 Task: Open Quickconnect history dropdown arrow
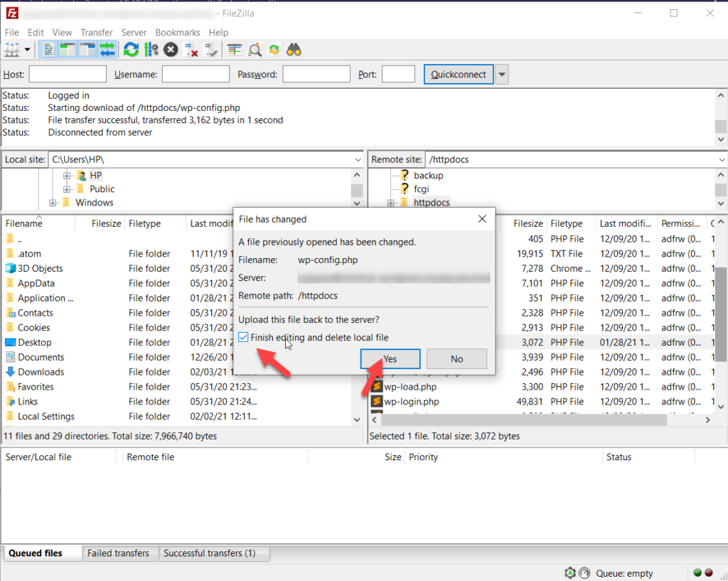point(502,74)
